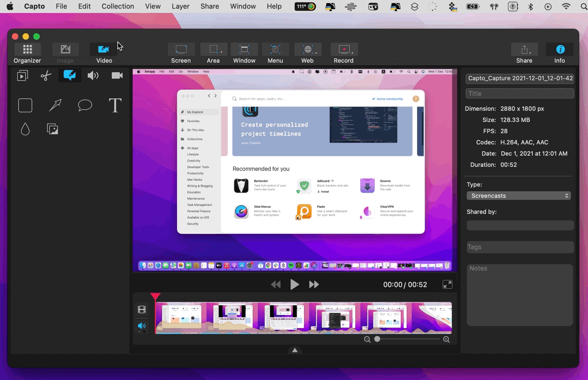Screen dimensions: 588x380
Task: Open the Collection menu
Action: (118, 6)
